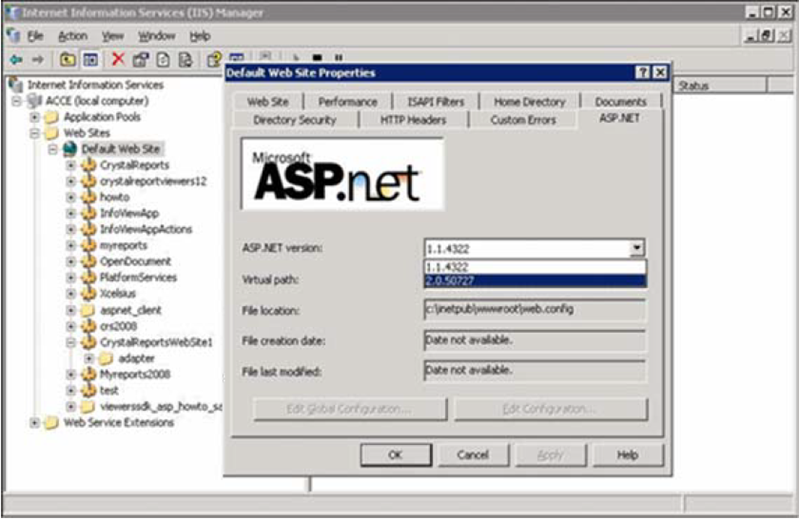Click the Up One Level folder icon

click(x=68, y=60)
